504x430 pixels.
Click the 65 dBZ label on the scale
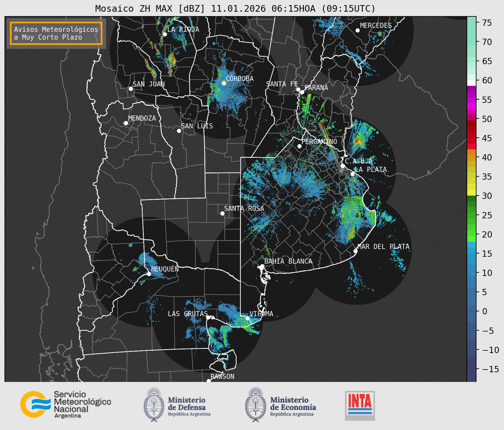(x=486, y=61)
